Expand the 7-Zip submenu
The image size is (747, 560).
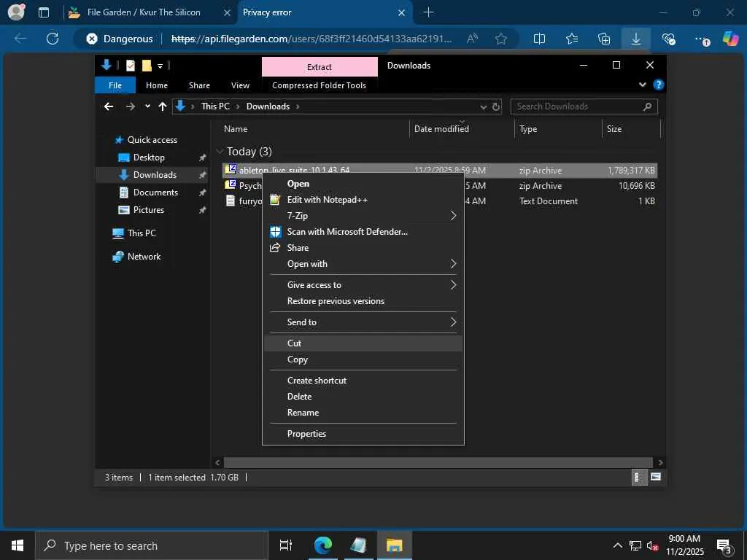click(363, 216)
